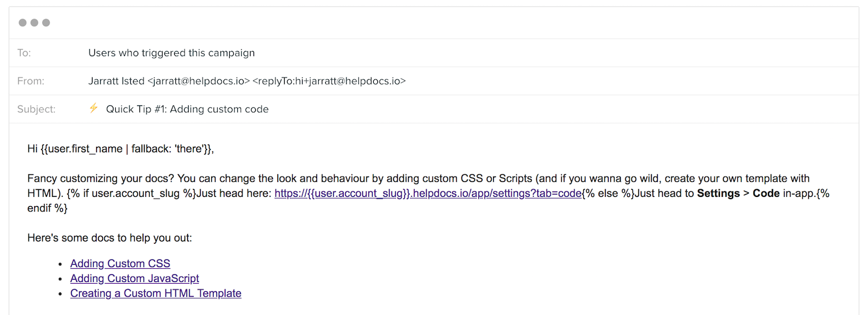Click the bold "Settings" word
Image resolution: width=868 pixels, height=315 pixels.
pyautogui.click(x=718, y=194)
